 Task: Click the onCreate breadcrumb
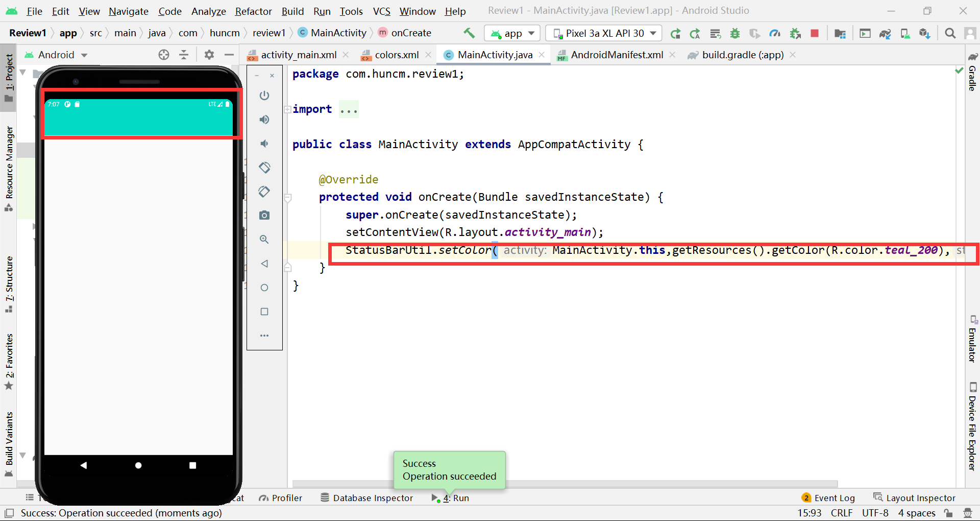coord(405,33)
